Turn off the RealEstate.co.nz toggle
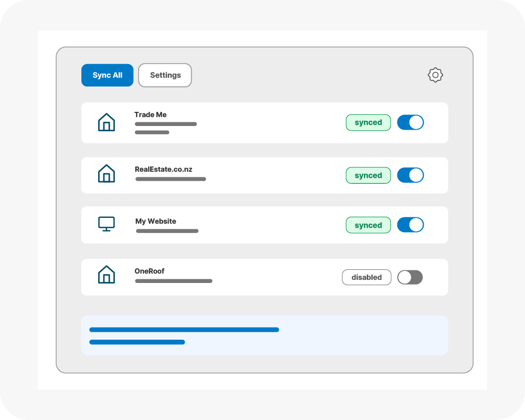The width and height of the screenshot is (525, 420). click(410, 175)
